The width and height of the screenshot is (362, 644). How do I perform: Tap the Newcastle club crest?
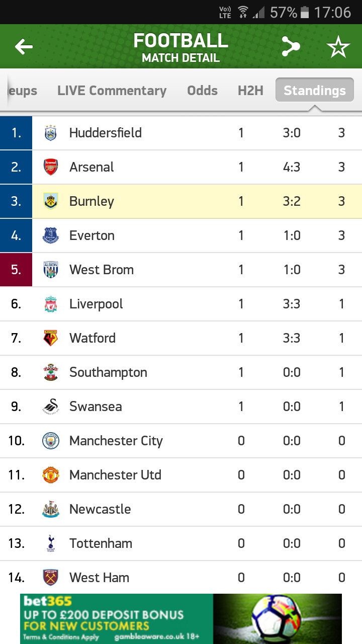pos(51,509)
